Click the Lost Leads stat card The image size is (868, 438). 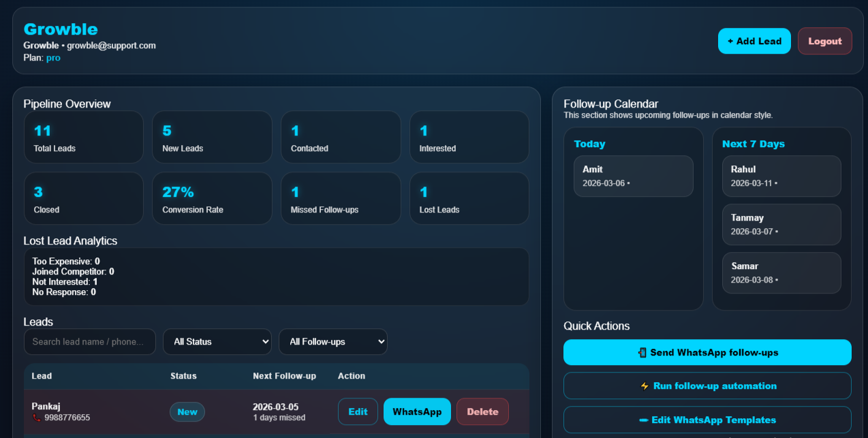tap(469, 198)
